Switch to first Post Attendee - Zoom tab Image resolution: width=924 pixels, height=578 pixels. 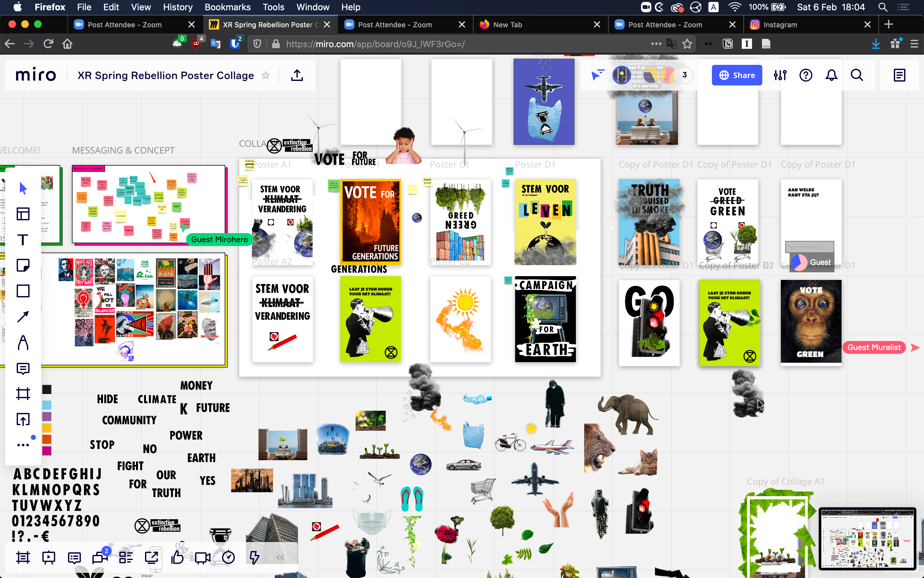tap(135, 24)
